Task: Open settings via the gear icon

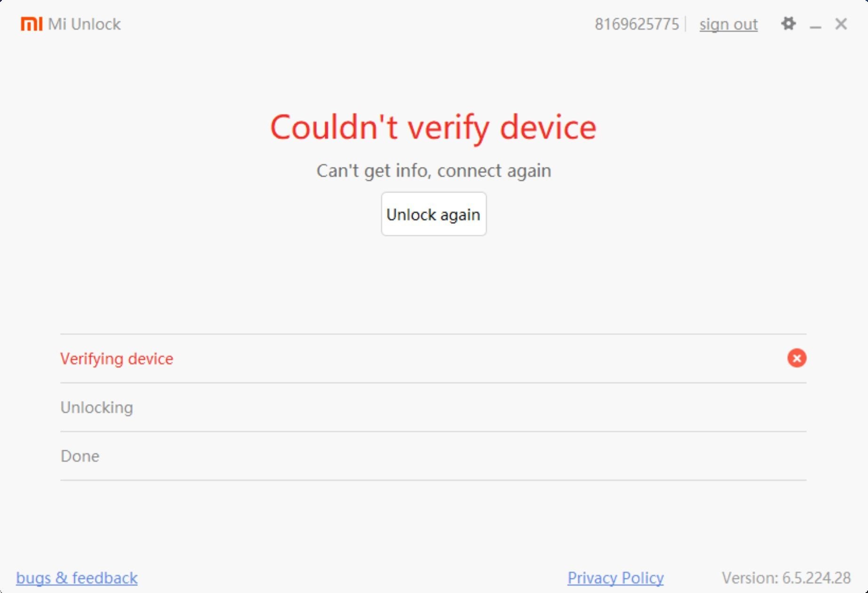Action: (788, 24)
